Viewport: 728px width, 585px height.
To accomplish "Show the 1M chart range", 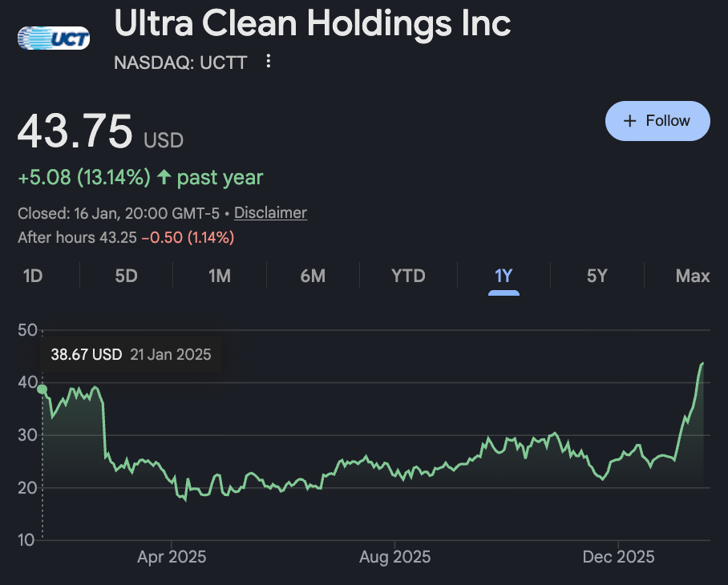I will [220, 276].
